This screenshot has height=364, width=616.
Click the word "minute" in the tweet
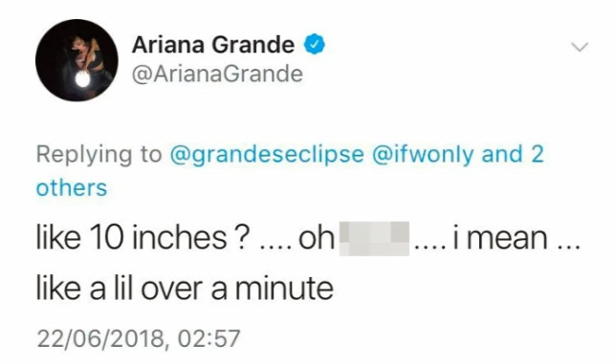click(284, 289)
